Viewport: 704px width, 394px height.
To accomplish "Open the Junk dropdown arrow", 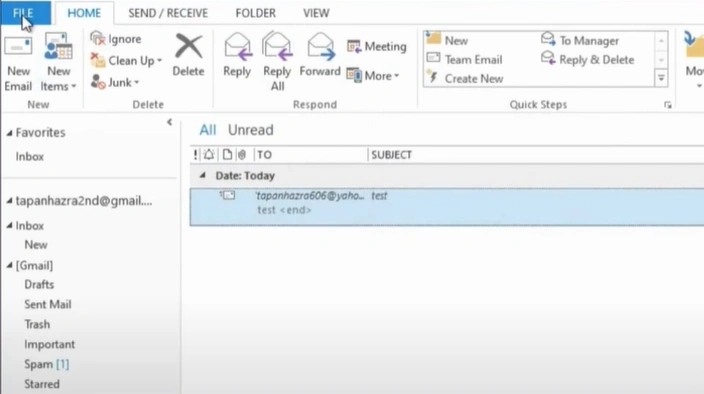I will coord(136,83).
